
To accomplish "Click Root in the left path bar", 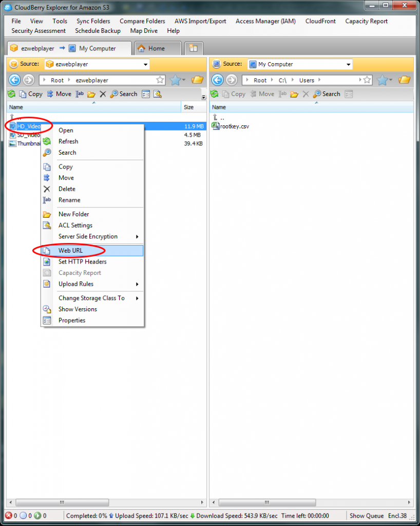I will pos(57,80).
